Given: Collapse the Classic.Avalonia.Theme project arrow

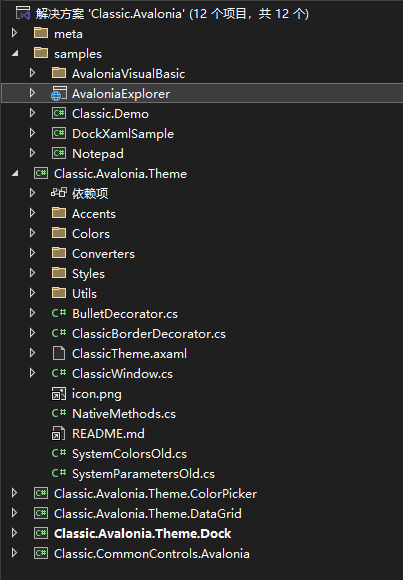Looking at the screenshot, I should 15,173.
